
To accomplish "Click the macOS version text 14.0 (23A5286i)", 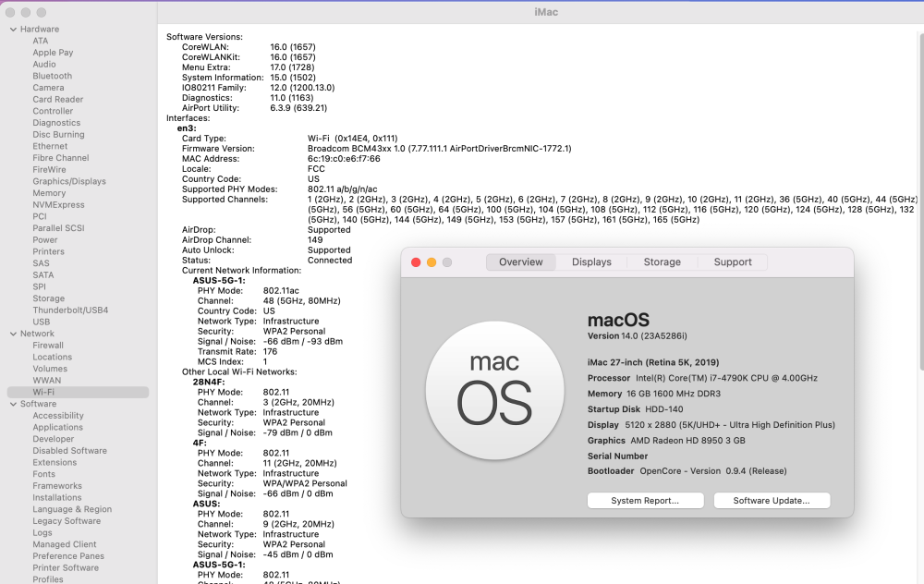I will pyautogui.click(x=654, y=336).
